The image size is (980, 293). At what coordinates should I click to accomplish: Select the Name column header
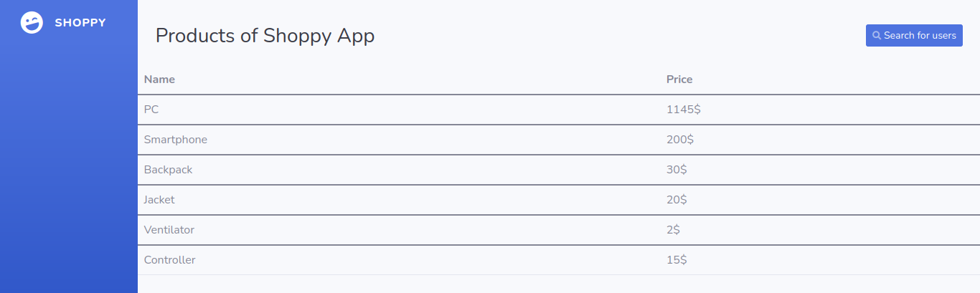159,80
